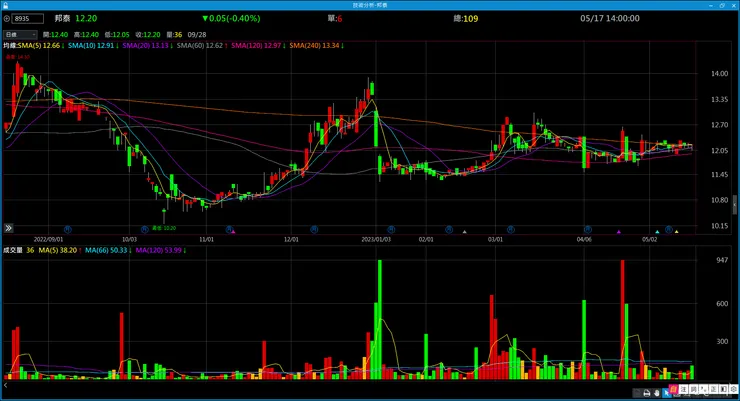Image resolution: width=740 pixels, height=401 pixels.
Task: Click the lock icon in the title bar
Action: click(5, 5)
